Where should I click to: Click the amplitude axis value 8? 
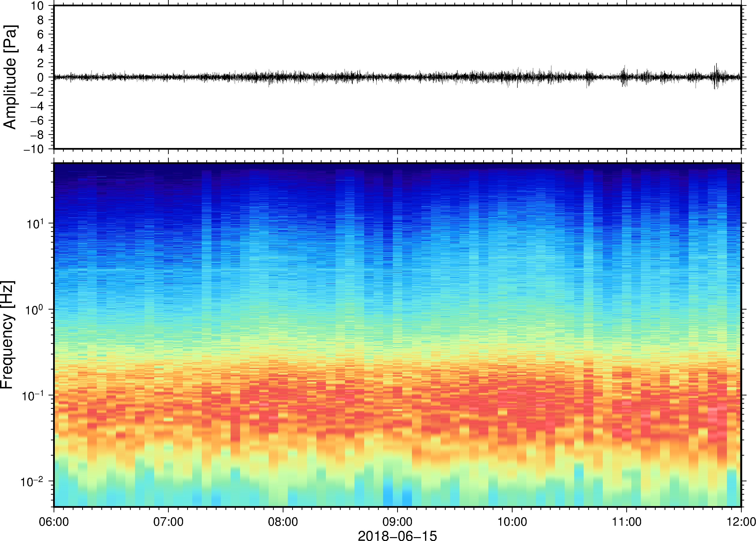pos(41,20)
